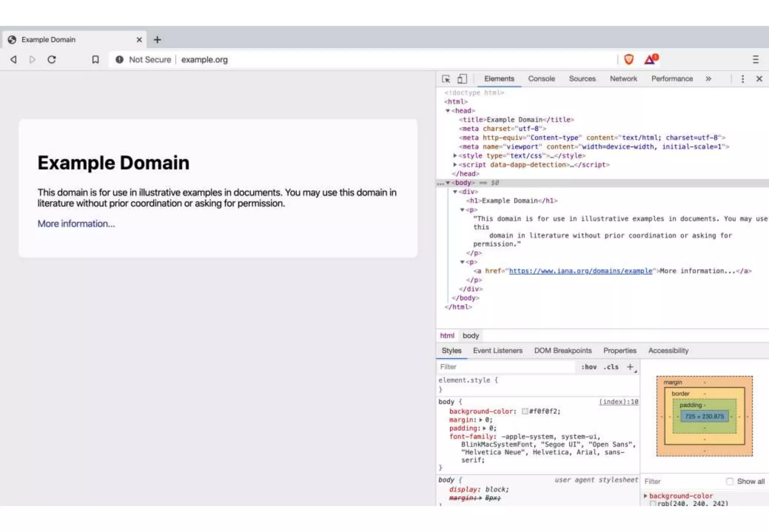Open the Event Listeners pane tab
Viewport: 769px width, 532px height.
tap(498, 350)
